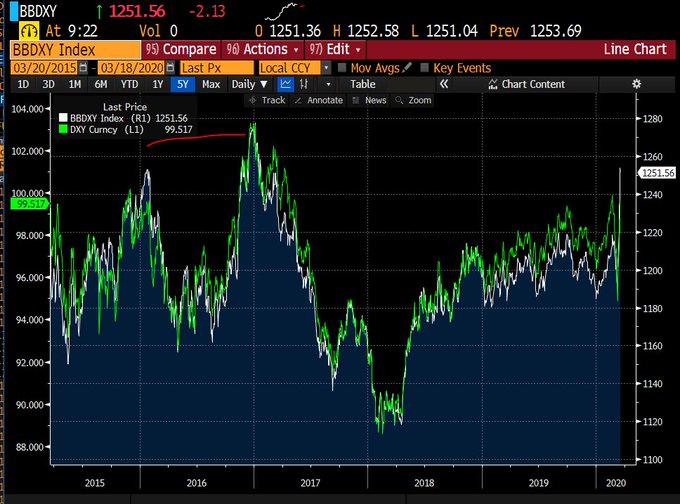Select the 1Y range tab
680x504 pixels.
pos(157,84)
